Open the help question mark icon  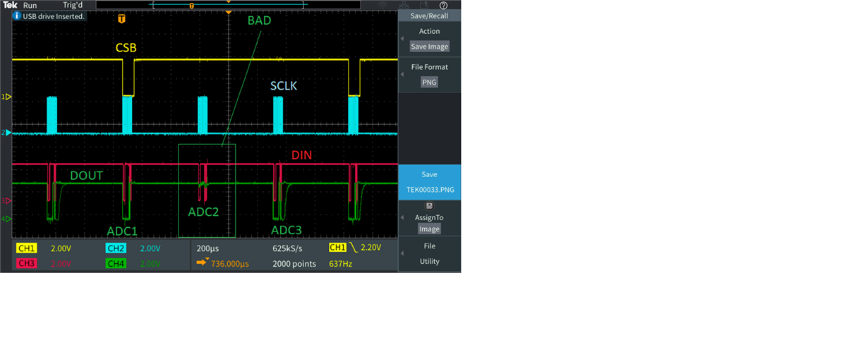point(442,5)
